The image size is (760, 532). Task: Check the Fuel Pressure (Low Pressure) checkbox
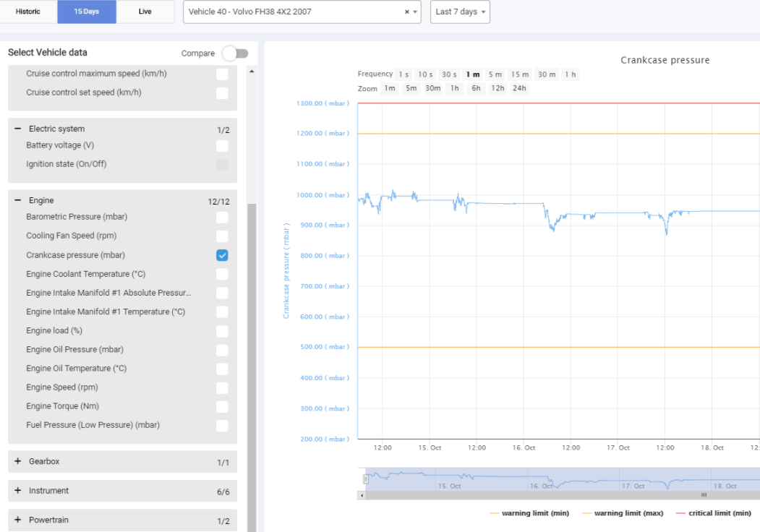click(222, 426)
